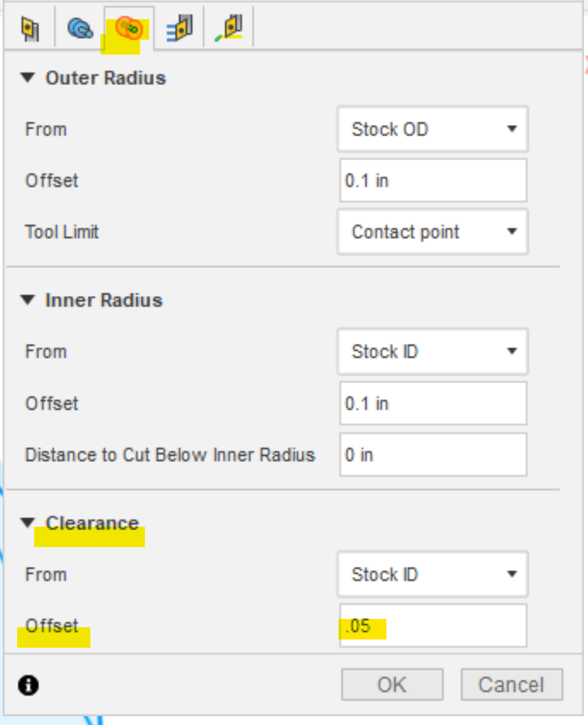
Task: Click the info icon at bottom left
Action: pyautogui.click(x=29, y=685)
